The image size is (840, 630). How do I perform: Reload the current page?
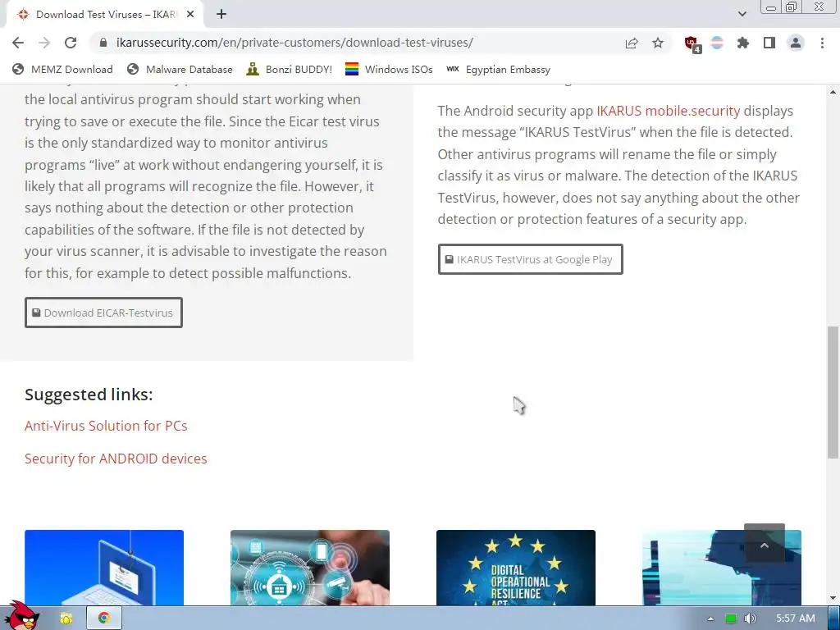[71, 43]
